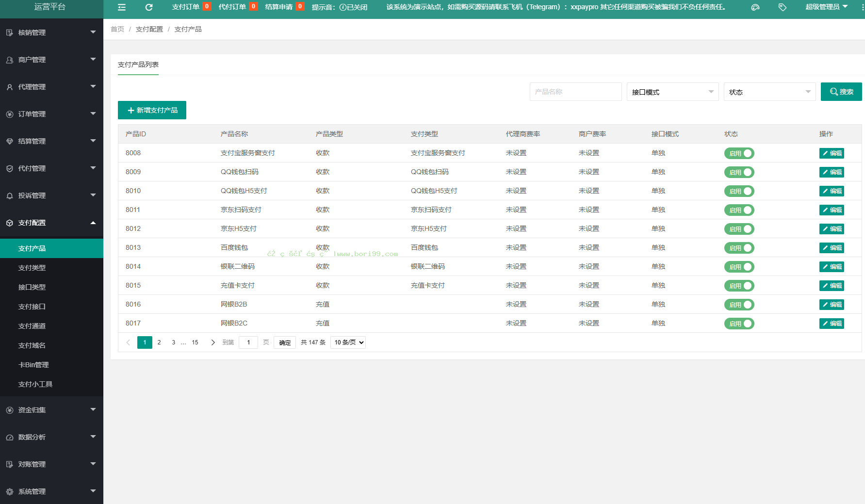Click the 代付管理 shield icon

pos(10,168)
